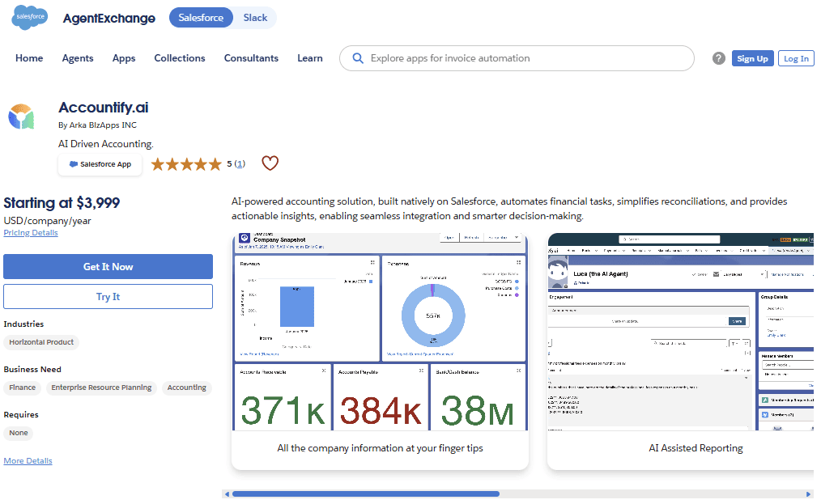Click the None requirement tag

[19, 433]
